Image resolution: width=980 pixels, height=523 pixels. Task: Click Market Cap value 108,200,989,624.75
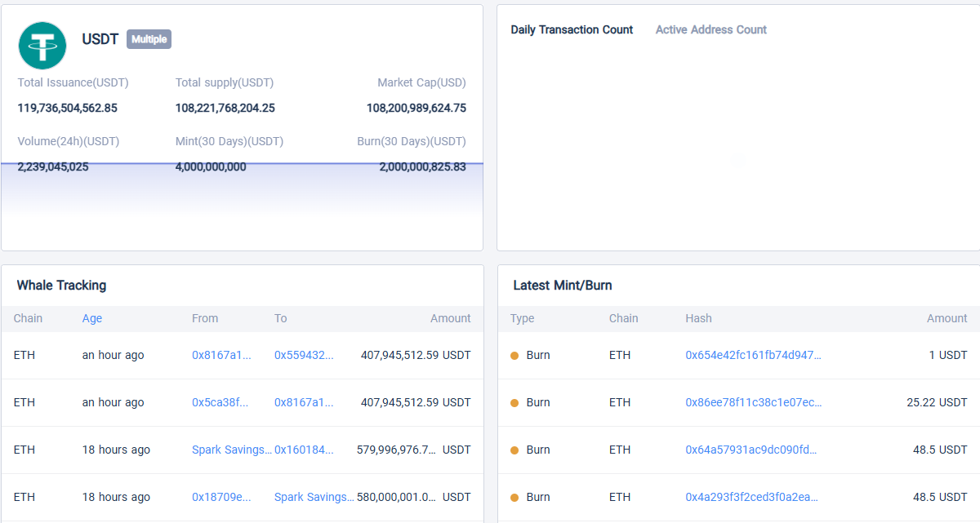click(416, 108)
